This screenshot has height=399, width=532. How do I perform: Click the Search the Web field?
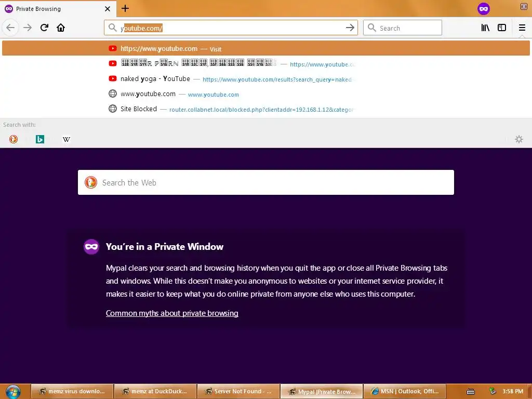[266, 182]
